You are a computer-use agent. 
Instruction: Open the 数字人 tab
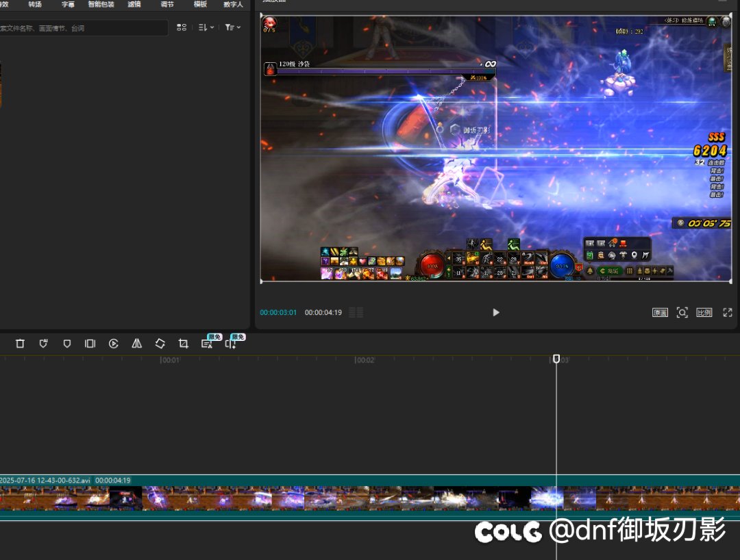[233, 4]
